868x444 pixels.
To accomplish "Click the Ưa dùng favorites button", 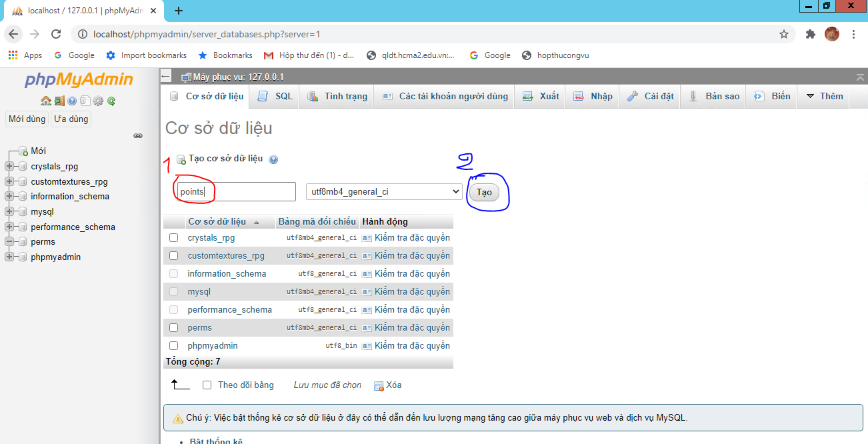I will (71, 119).
